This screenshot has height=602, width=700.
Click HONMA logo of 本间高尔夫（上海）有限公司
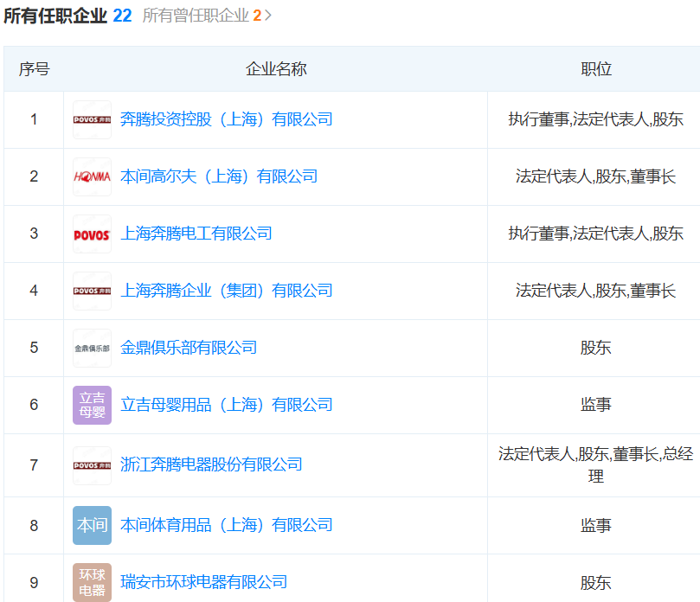tap(92, 176)
